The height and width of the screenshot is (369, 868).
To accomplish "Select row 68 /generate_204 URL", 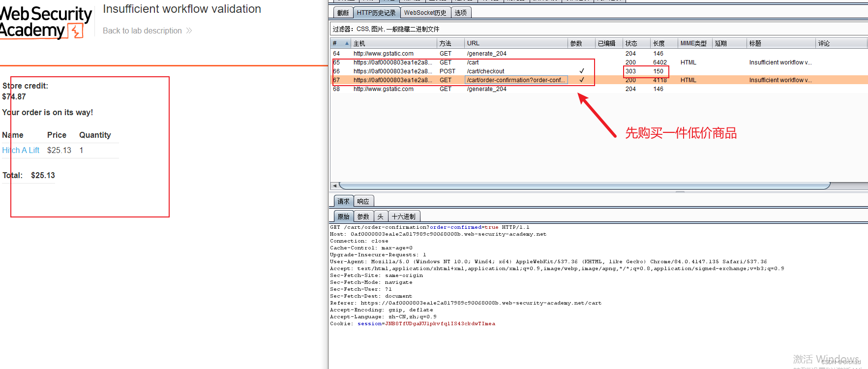I will pyautogui.click(x=486, y=89).
